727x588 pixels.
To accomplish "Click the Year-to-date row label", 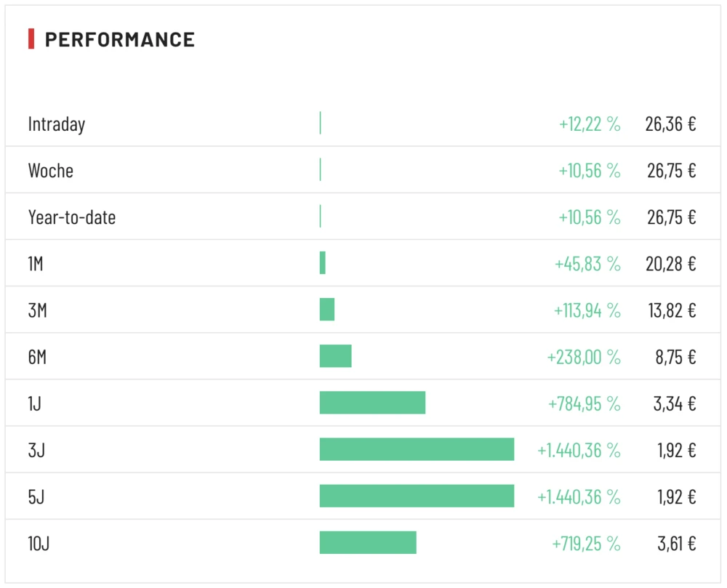I will click(72, 217).
